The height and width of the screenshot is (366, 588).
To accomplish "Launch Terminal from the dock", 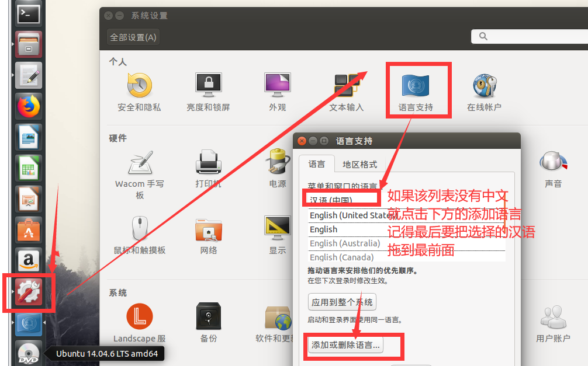I will 29,13.
